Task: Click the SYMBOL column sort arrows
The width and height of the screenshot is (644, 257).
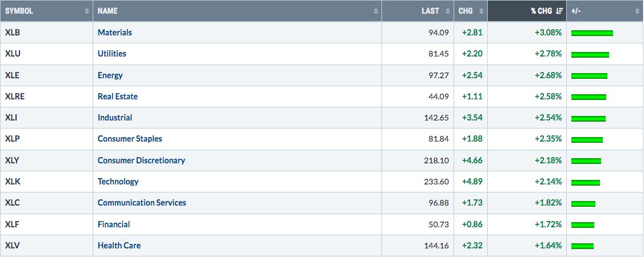Action: (x=87, y=11)
